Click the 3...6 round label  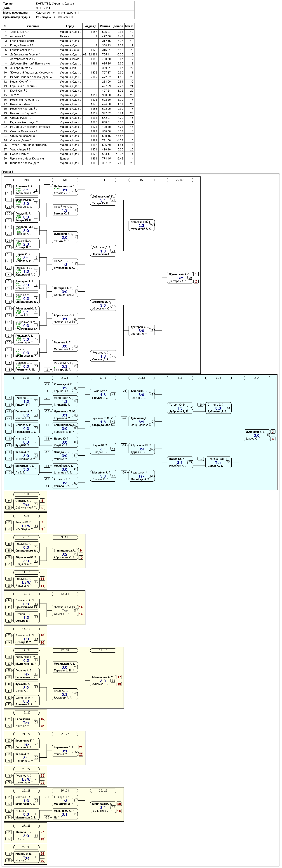218,378
